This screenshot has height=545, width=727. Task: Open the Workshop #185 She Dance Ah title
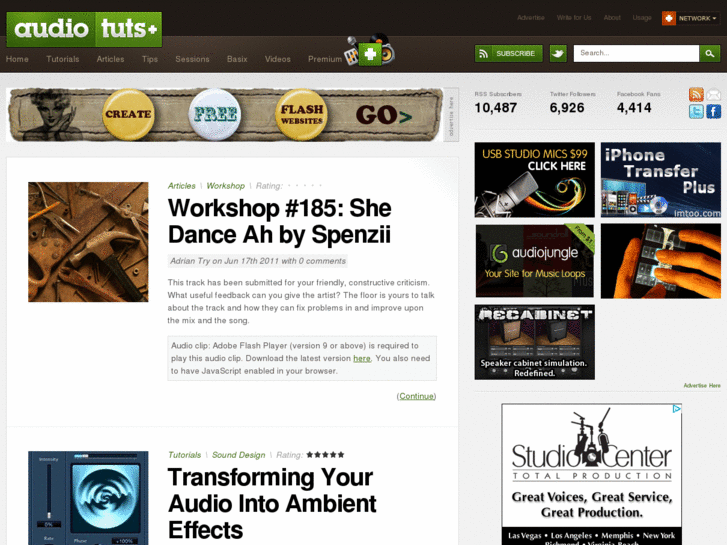pos(280,221)
